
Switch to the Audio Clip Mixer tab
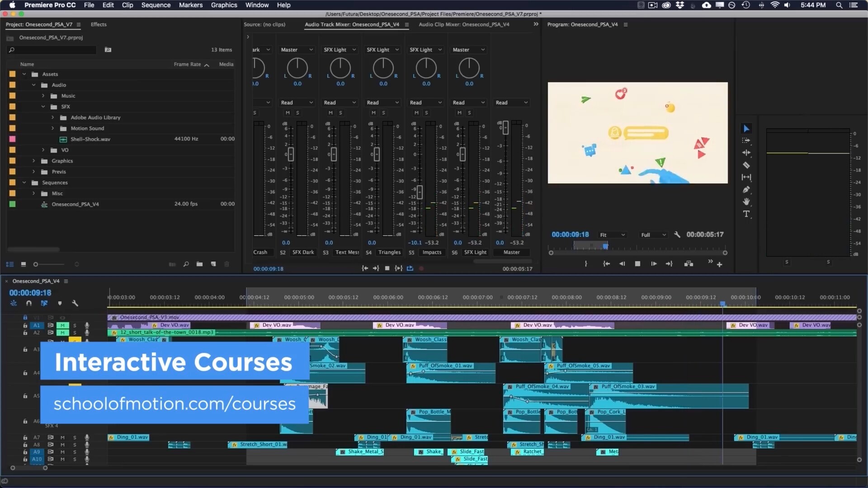click(x=463, y=24)
